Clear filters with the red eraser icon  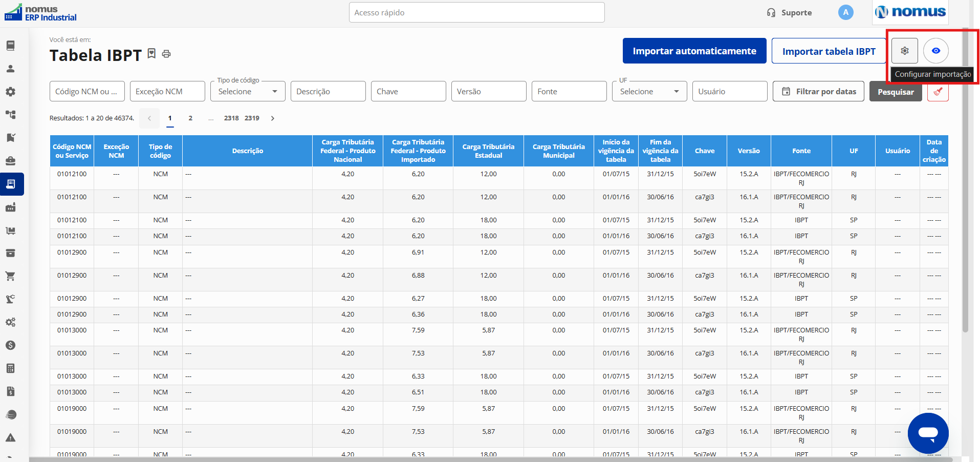[938, 92]
